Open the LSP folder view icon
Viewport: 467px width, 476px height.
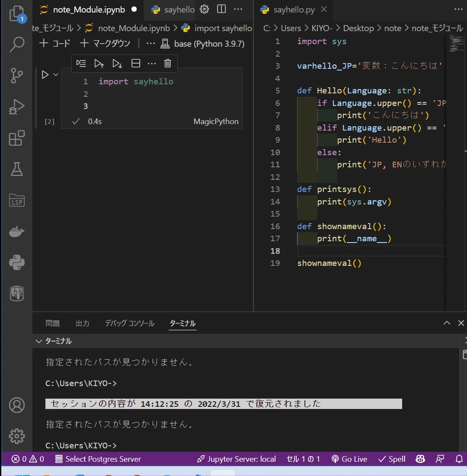coord(17,200)
